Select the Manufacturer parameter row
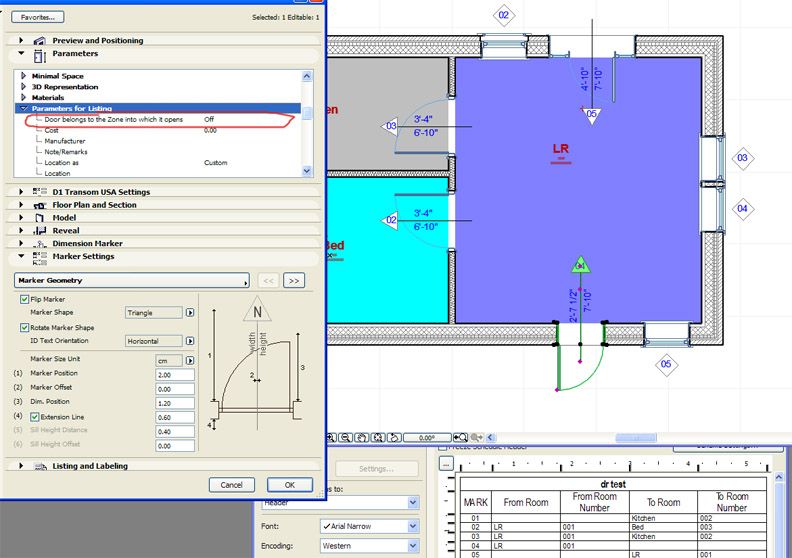Screen dimensions: 792x558 [x=158, y=141]
